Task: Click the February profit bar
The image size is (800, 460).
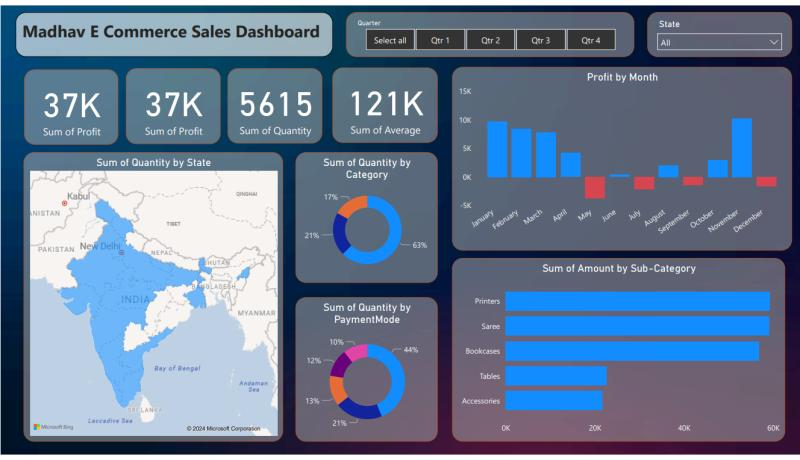Action: coord(521,153)
